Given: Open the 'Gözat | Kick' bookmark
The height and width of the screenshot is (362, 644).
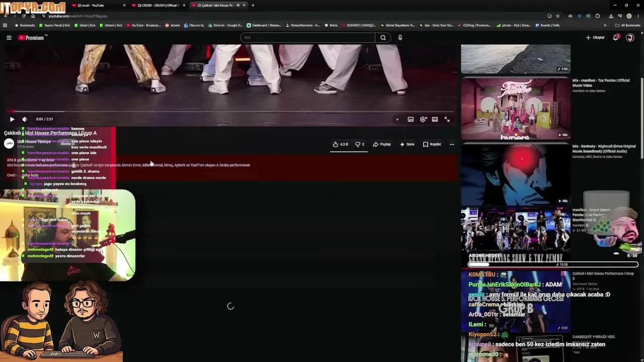Looking at the screenshot, I should pos(85,25).
